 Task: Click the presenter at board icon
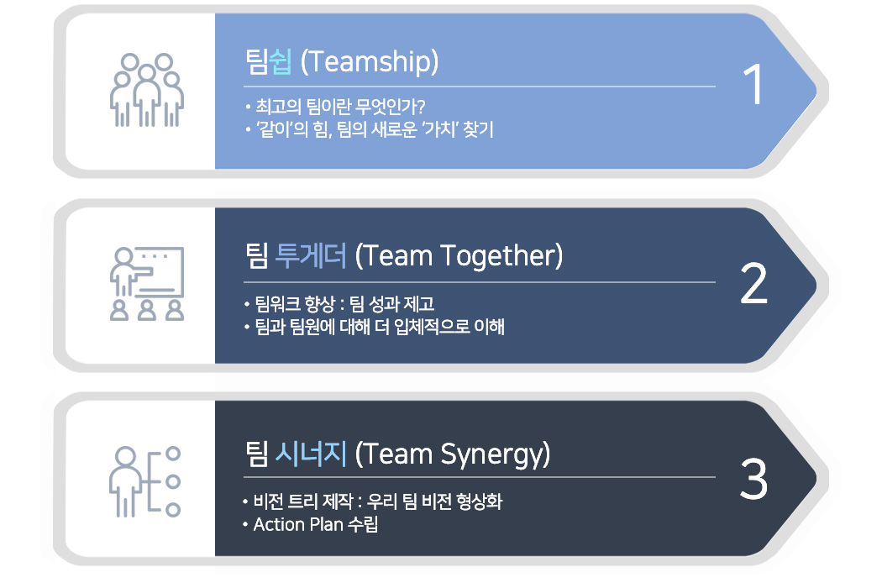[147, 284]
